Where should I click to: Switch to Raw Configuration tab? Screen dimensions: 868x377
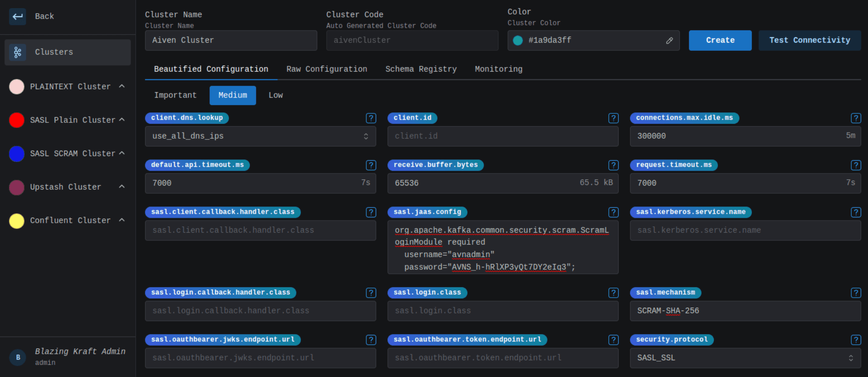327,69
